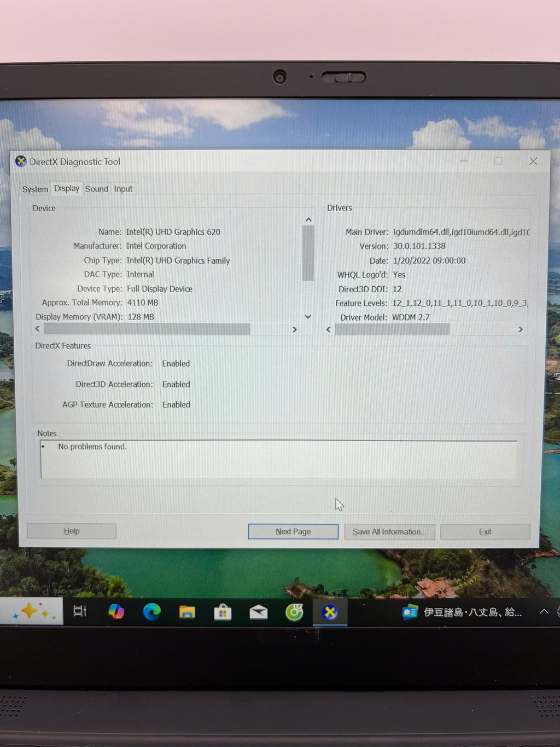Click the Copilot icon in the taskbar
The width and height of the screenshot is (560, 747).
(x=116, y=611)
